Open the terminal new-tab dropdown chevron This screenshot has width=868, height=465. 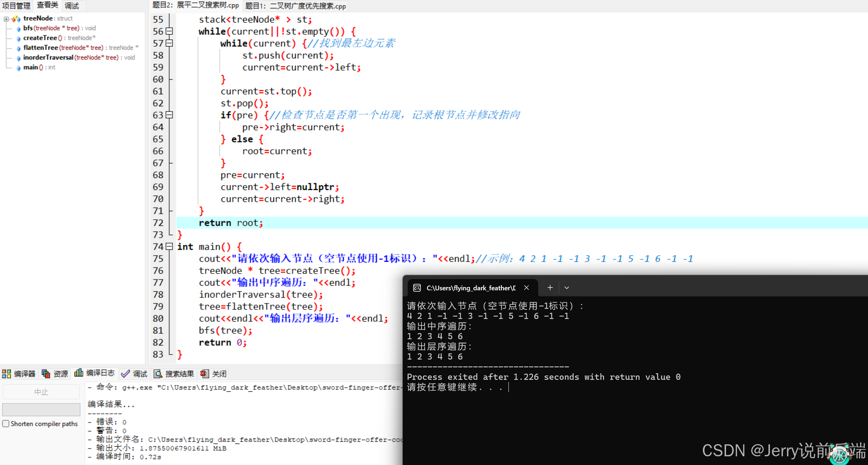point(567,288)
